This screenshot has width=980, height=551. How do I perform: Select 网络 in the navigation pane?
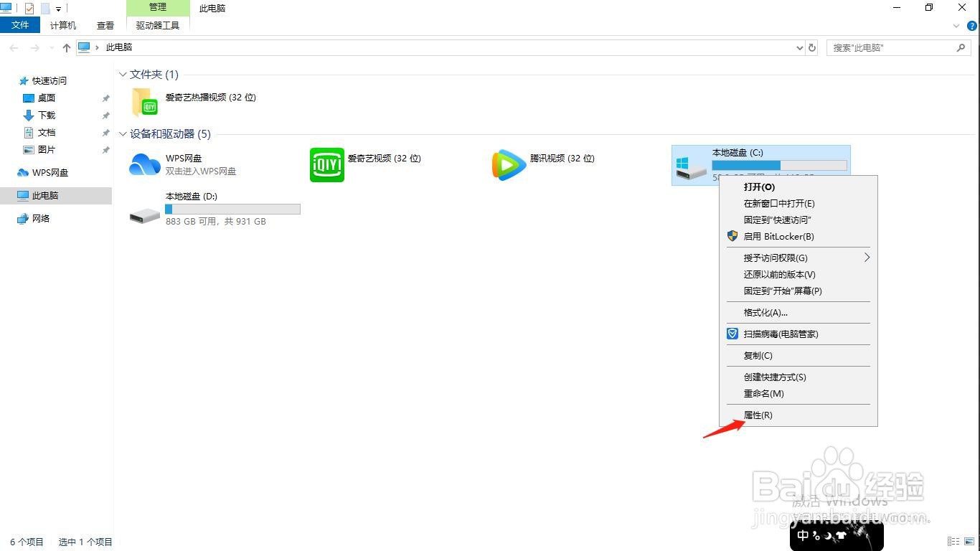[41, 219]
